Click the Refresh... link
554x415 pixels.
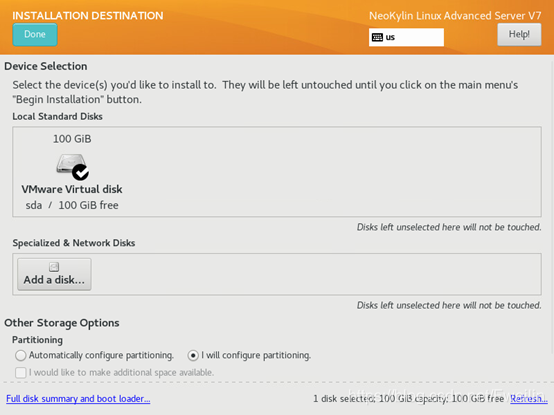pyautogui.click(x=529, y=399)
